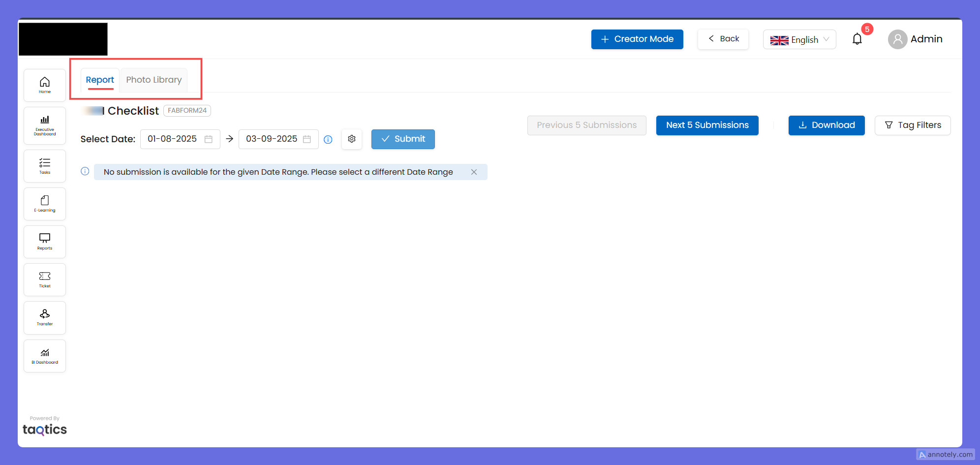Click the Admin profile avatar

898,39
